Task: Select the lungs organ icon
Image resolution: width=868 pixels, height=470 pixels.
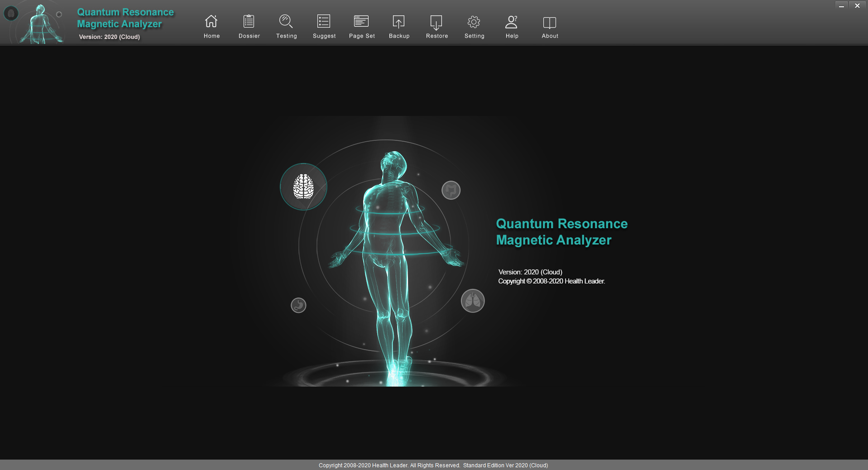Action: (x=472, y=301)
